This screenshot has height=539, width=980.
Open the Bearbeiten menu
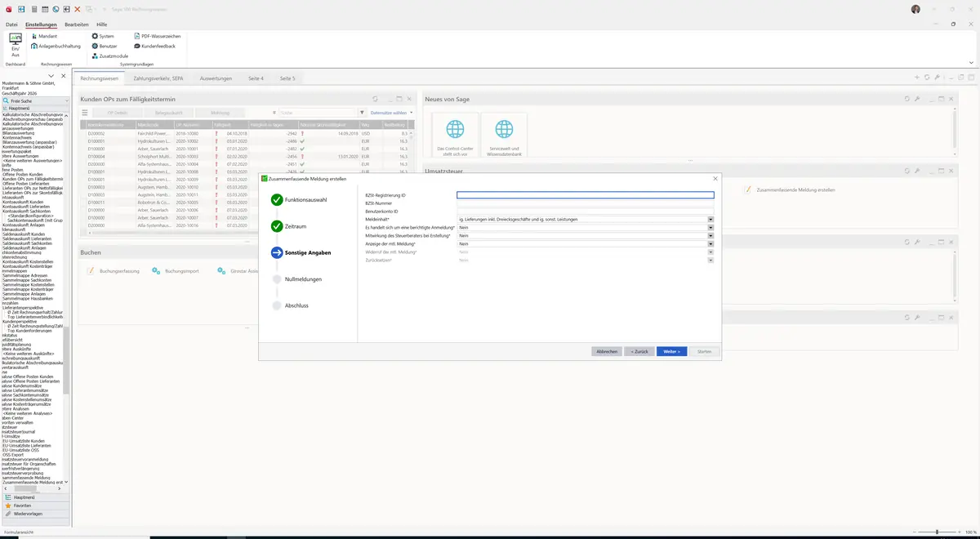(76, 24)
